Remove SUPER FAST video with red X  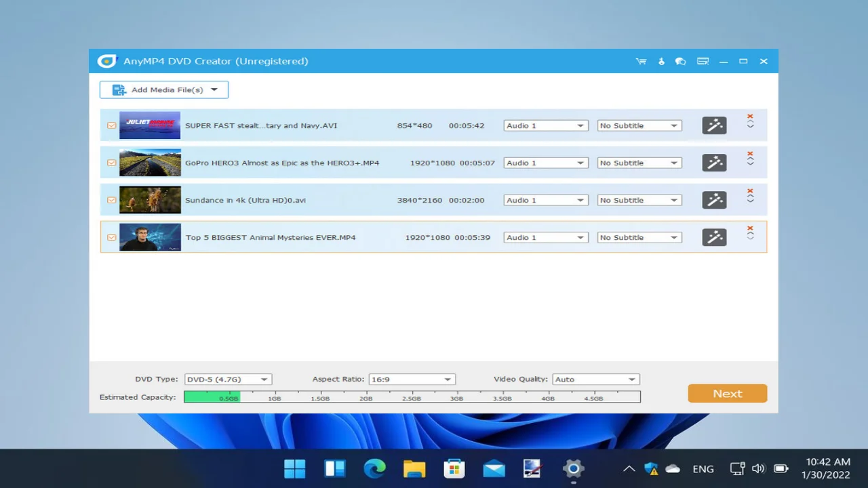pyautogui.click(x=750, y=117)
